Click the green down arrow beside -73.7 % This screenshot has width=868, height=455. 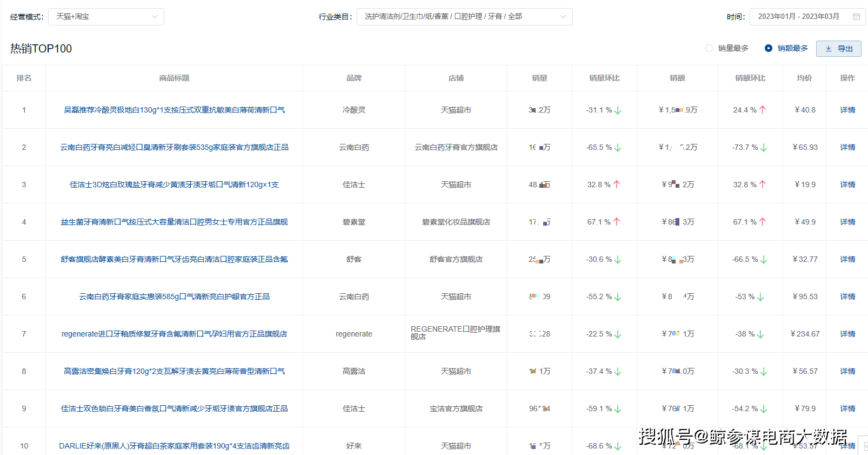(x=764, y=148)
